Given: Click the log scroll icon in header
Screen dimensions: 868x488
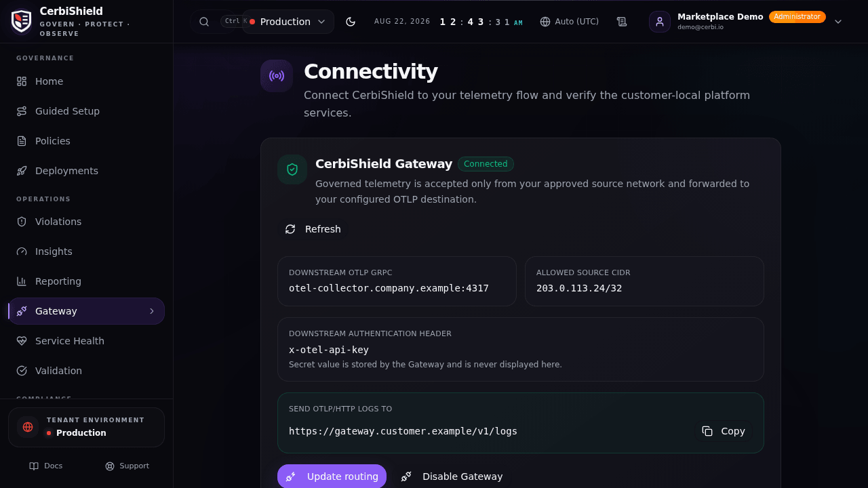Looking at the screenshot, I should (622, 22).
